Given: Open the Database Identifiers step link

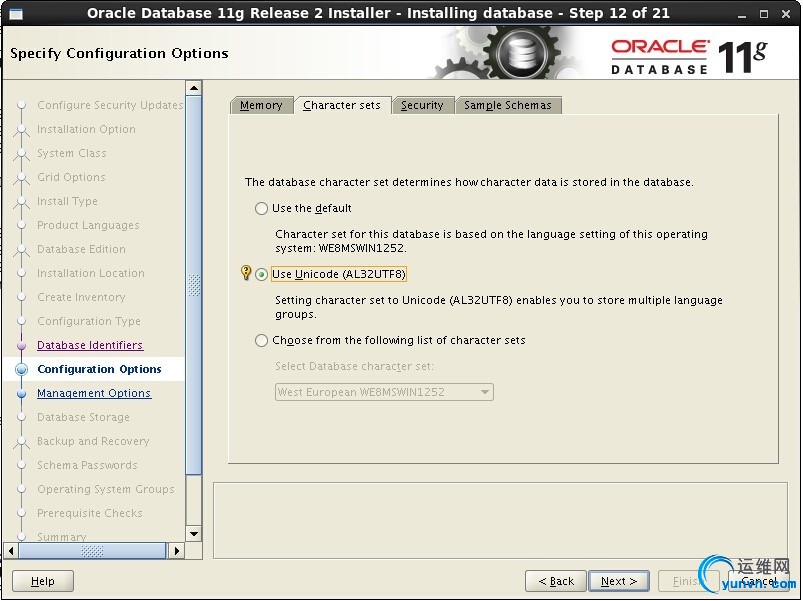Looking at the screenshot, I should coord(90,345).
